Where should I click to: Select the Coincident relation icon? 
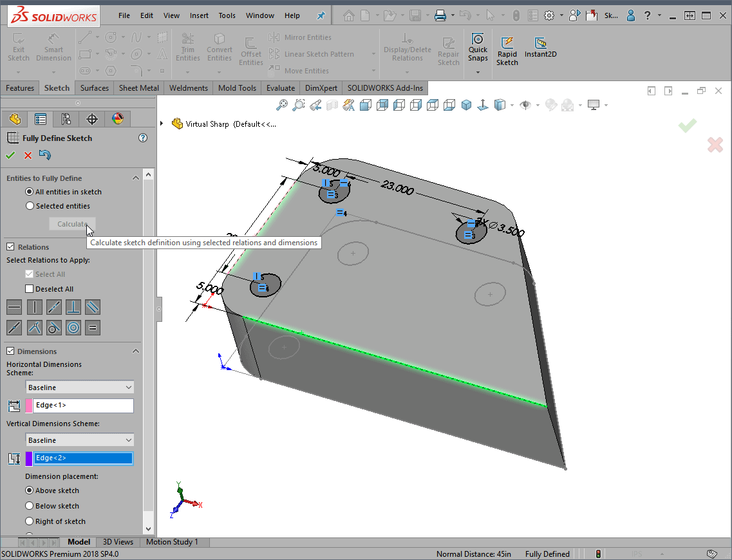coord(35,328)
